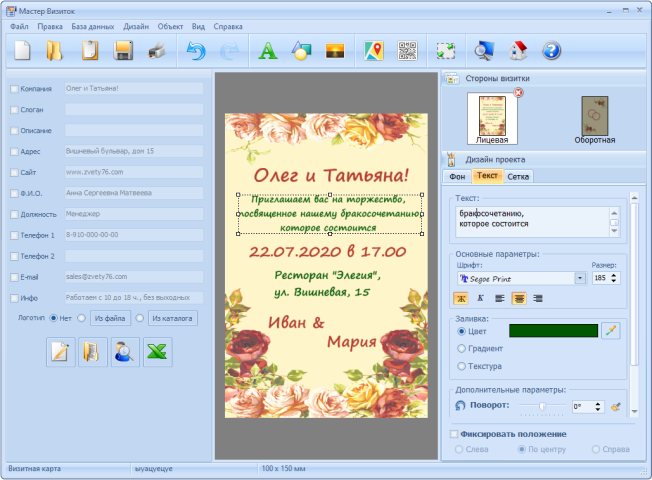Select the Градиент fill radio button
Image resolution: width=652 pixels, height=480 pixels.
tap(461, 348)
